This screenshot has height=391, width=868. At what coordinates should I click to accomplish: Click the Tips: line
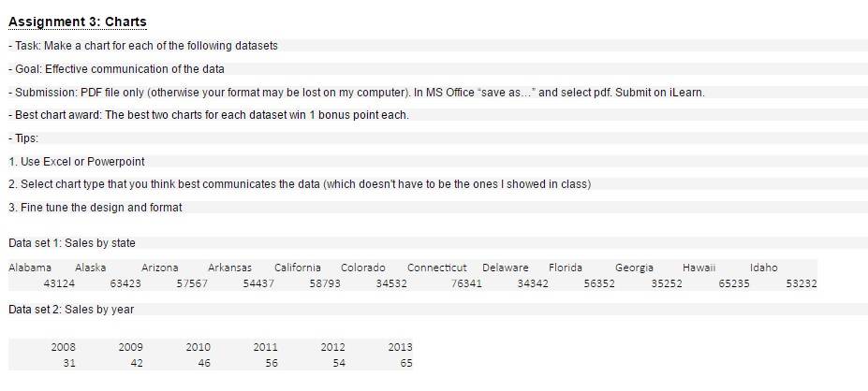tap(23, 138)
